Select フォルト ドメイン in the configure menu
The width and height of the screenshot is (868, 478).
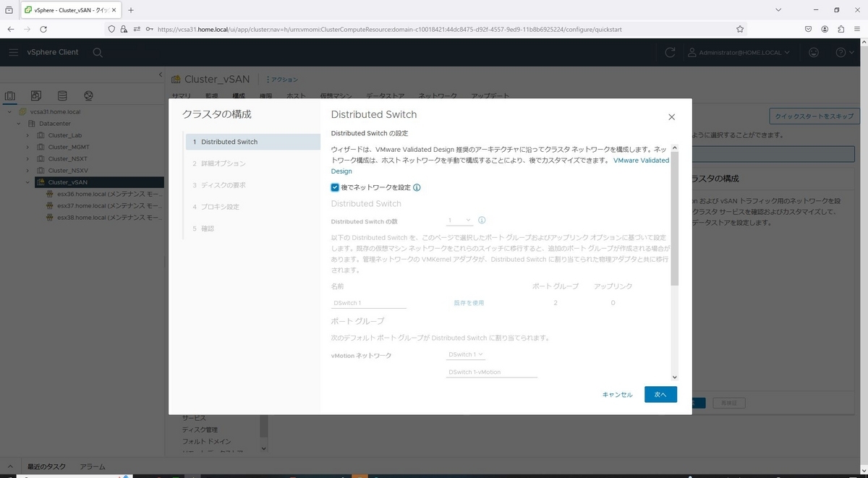tap(207, 441)
